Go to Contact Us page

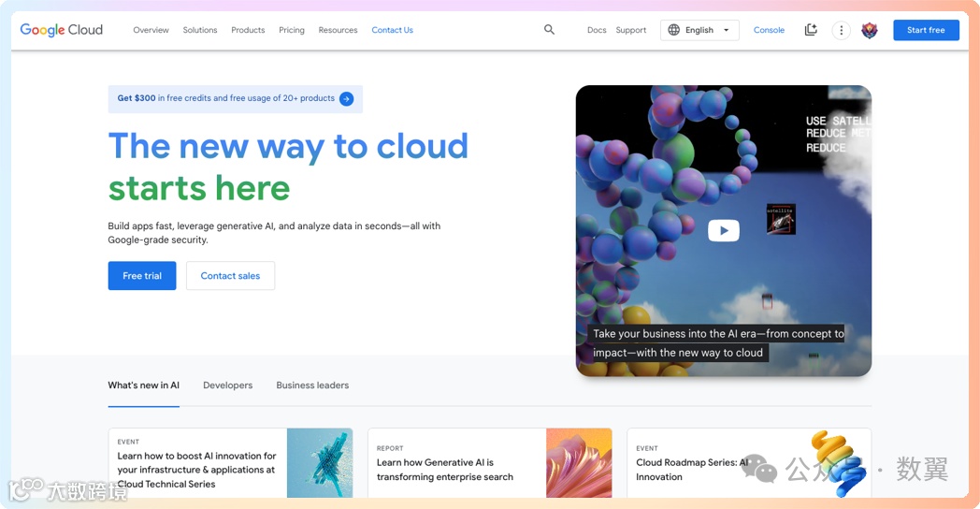click(393, 30)
